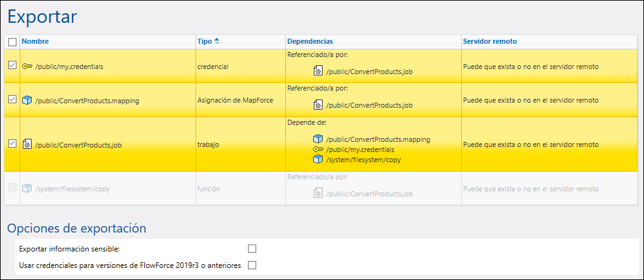Click the key icon beside /public/my.credentials name
The height and width of the screenshot is (280, 644).
pos(27,66)
